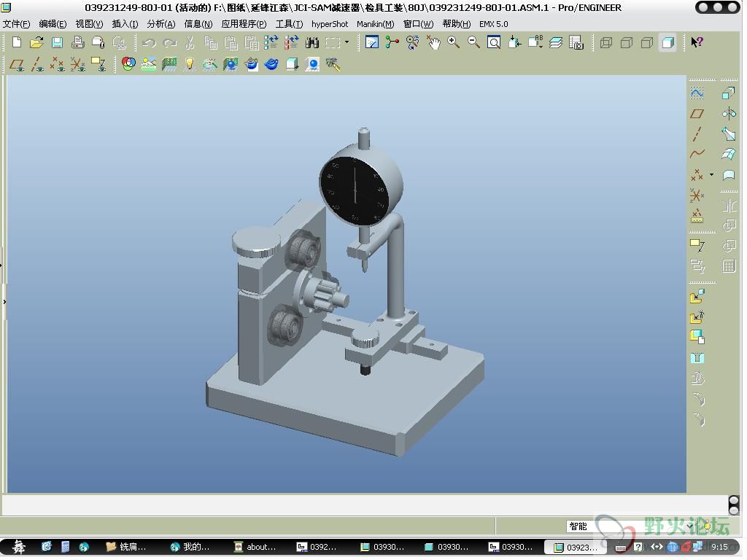Click the binoculars Find tool
This screenshot has height=560, width=747.
pos(312,43)
